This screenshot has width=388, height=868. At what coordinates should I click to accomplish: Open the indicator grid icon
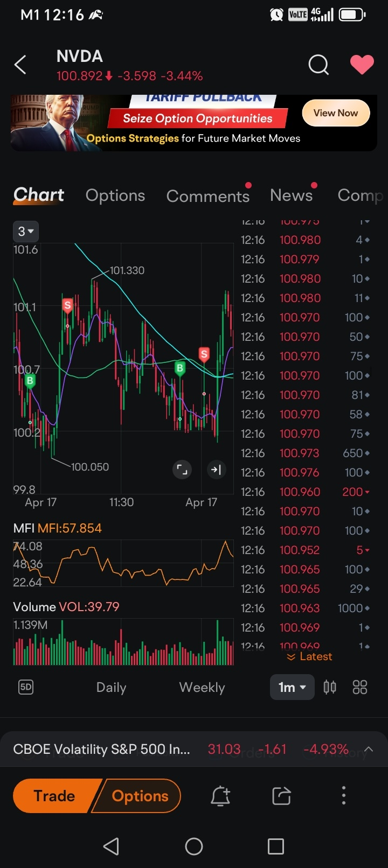[x=359, y=687]
